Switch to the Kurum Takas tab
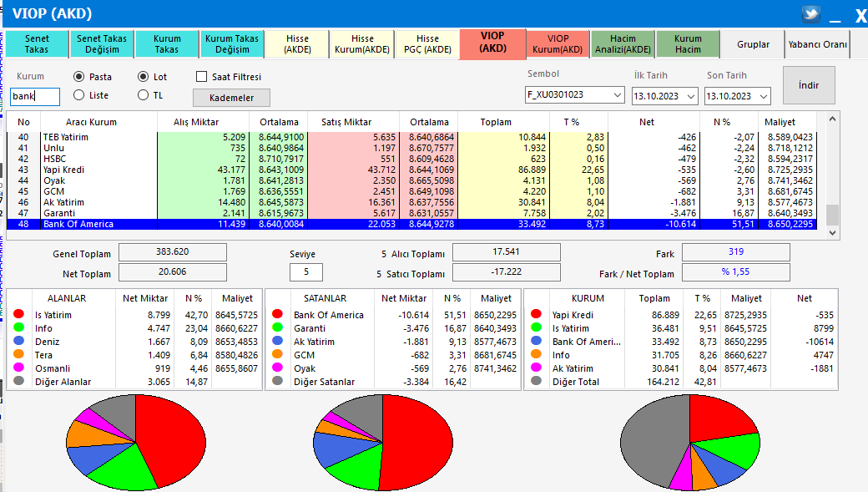868x492 pixels. [x=167, y=43]
